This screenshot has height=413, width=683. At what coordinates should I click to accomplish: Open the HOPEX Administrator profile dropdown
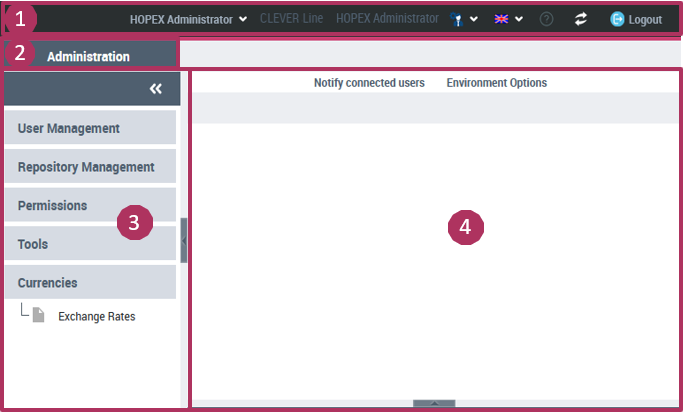coord(188,19)
